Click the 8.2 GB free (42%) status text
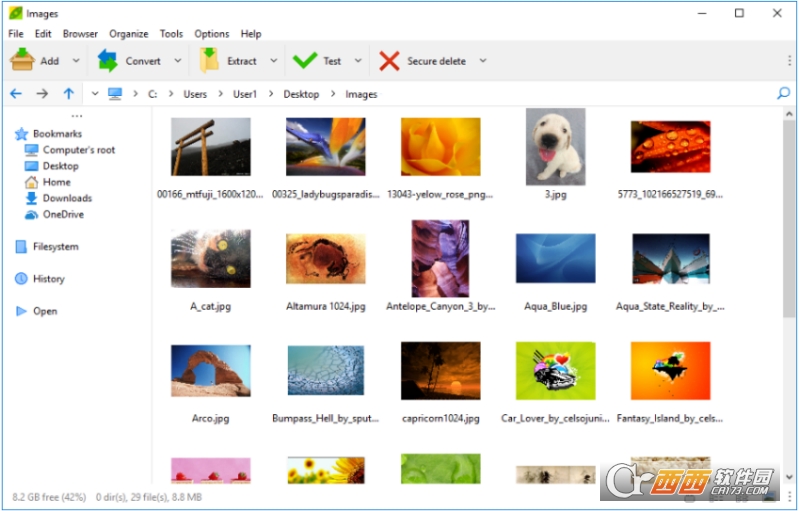 49,497
